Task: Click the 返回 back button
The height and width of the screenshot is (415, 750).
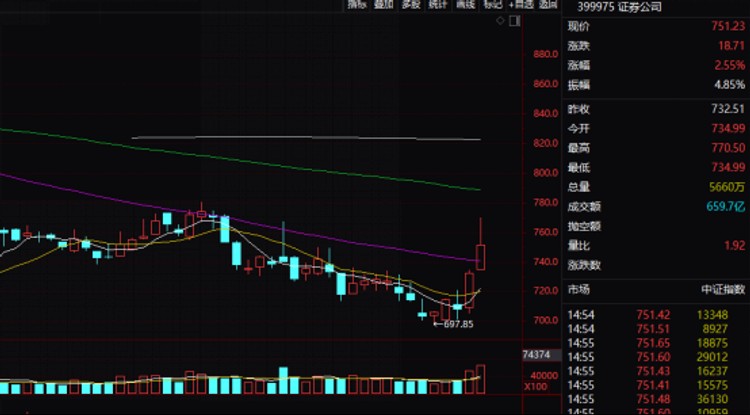Action: point(548,4)
